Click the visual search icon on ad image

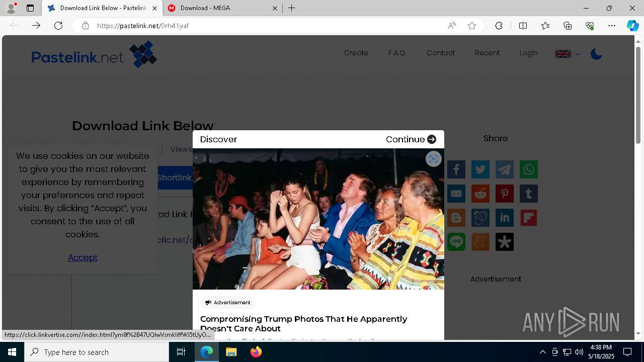[433, 159]
